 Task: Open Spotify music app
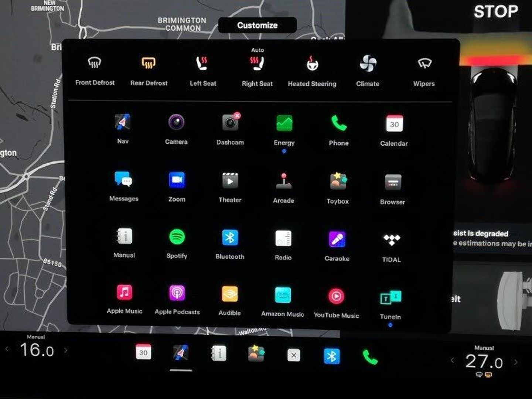coord(177,237)
